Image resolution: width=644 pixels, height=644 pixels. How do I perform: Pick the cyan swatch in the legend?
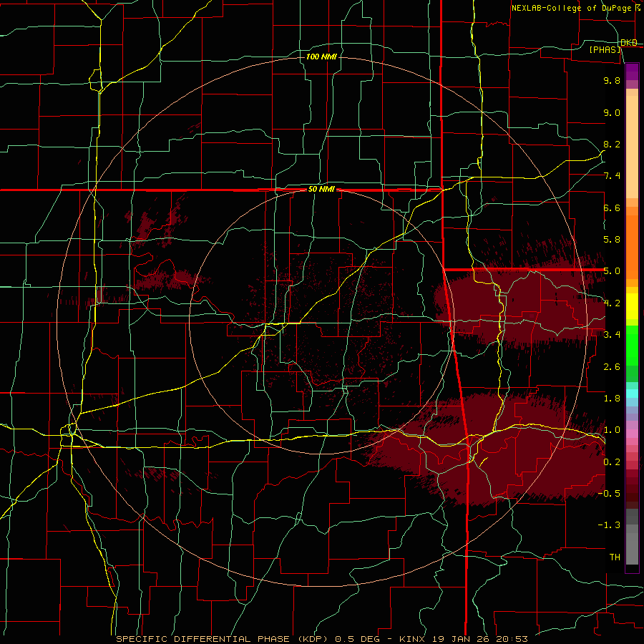coord(632,394)
